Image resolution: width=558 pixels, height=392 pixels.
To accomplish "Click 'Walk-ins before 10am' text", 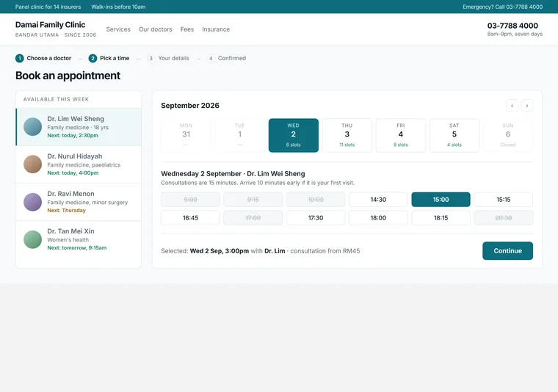I will pyautogui.click(x=118, y=7).
